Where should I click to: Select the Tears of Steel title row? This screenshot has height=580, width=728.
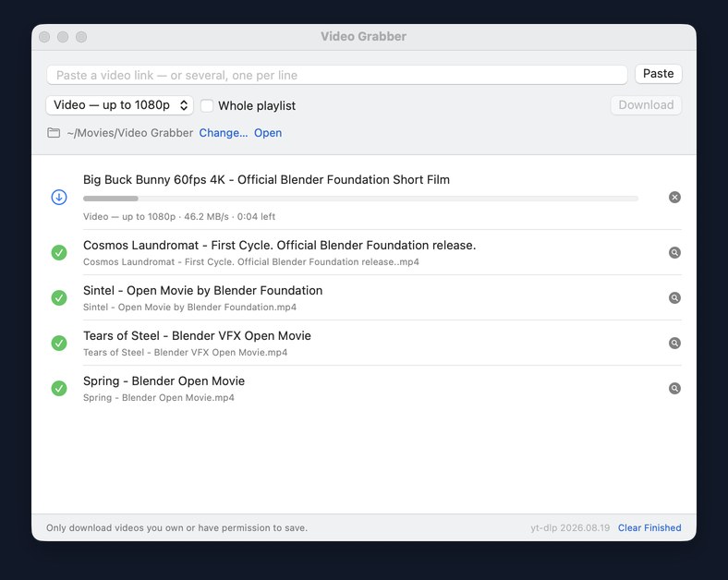pyautogui.click(x=198, y=336)
